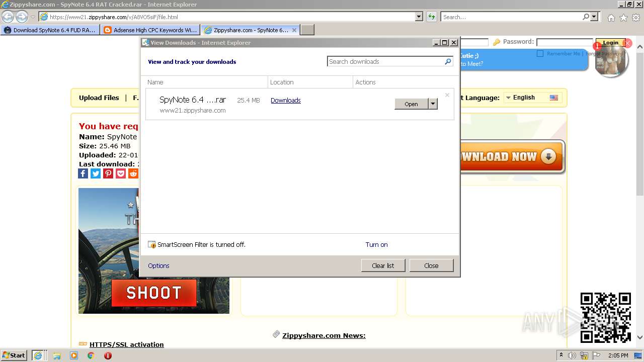This screenshot has width=644, height=362.
Task: Expand the Open button dropdown arrow
Action: (433, 104)
